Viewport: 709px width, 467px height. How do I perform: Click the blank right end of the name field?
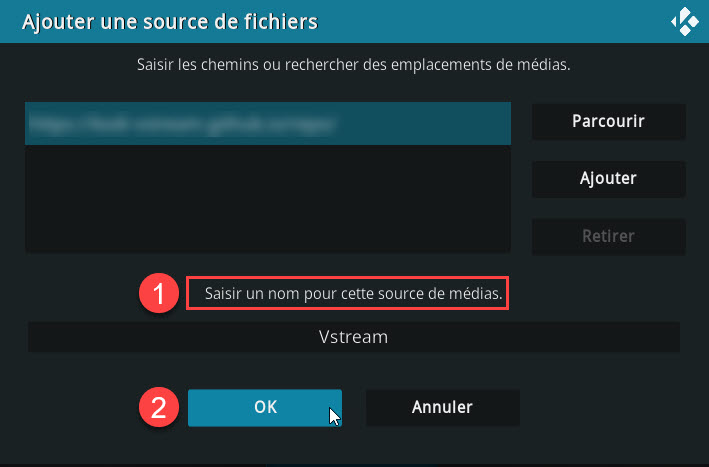click(x=588, y=337)
